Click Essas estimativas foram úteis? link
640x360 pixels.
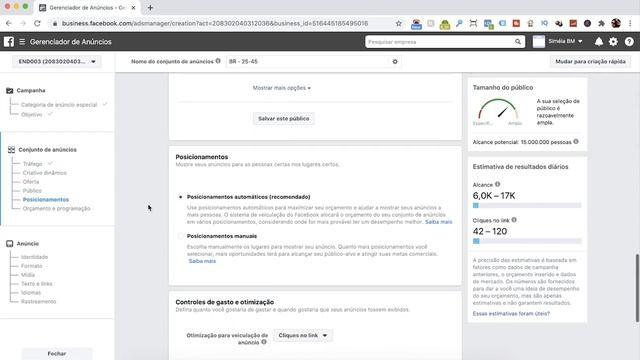coord(511,314)
